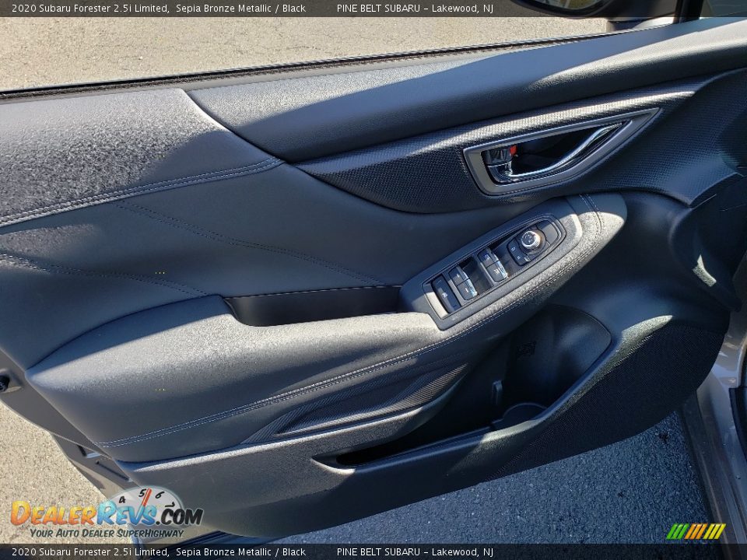Image resolution: width=747 pixels, height=560 pixels.
Task: Click the colorful striped logo in bottom corner
Action: click(x=696, y=531)
